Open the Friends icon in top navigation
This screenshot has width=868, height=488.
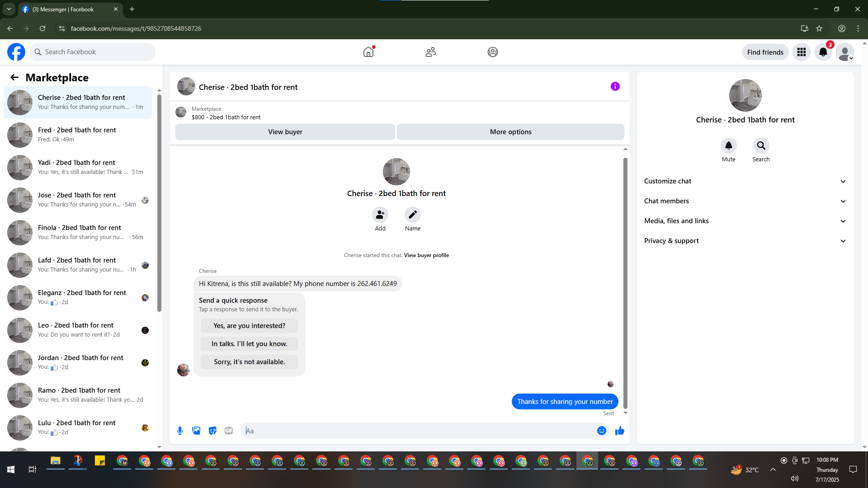(x=431, y=52)
